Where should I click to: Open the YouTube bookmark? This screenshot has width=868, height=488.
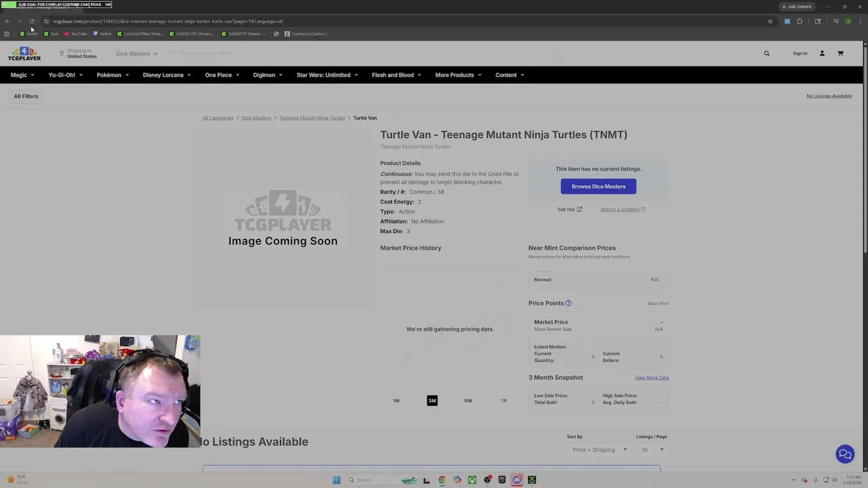point(76,34)
